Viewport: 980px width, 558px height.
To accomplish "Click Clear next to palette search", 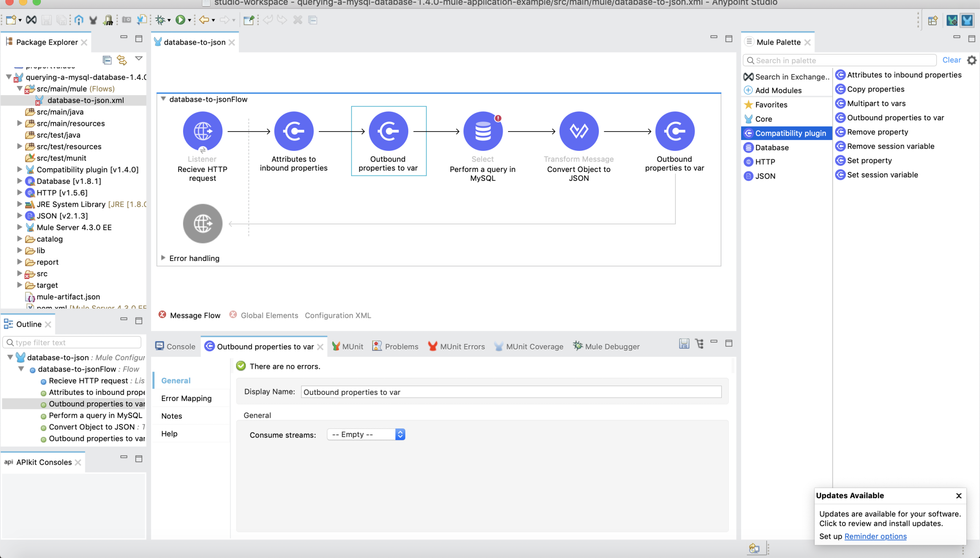I will [x=951, y=60].
